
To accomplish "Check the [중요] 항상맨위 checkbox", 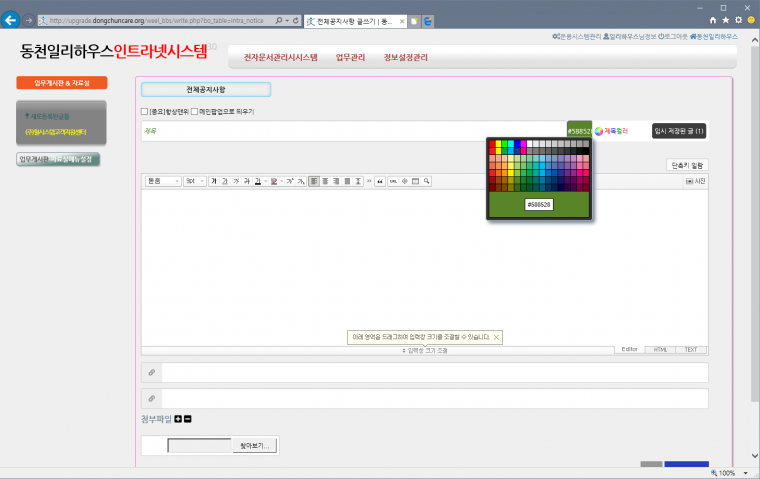I will tap(145, 111).
